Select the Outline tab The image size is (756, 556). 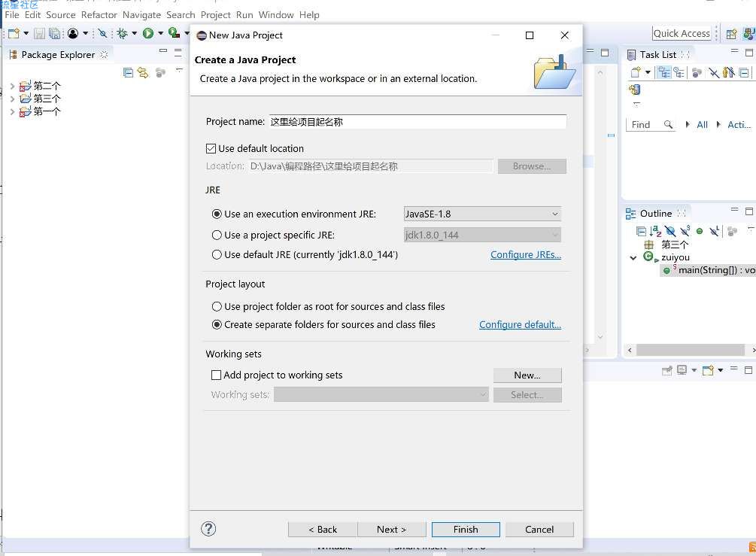pyautogui.click(x=655, y=213)
